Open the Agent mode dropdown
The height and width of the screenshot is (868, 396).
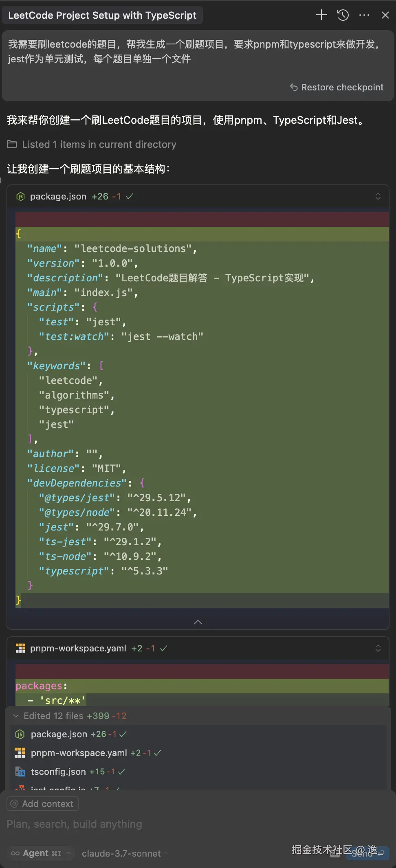[42, 853]
